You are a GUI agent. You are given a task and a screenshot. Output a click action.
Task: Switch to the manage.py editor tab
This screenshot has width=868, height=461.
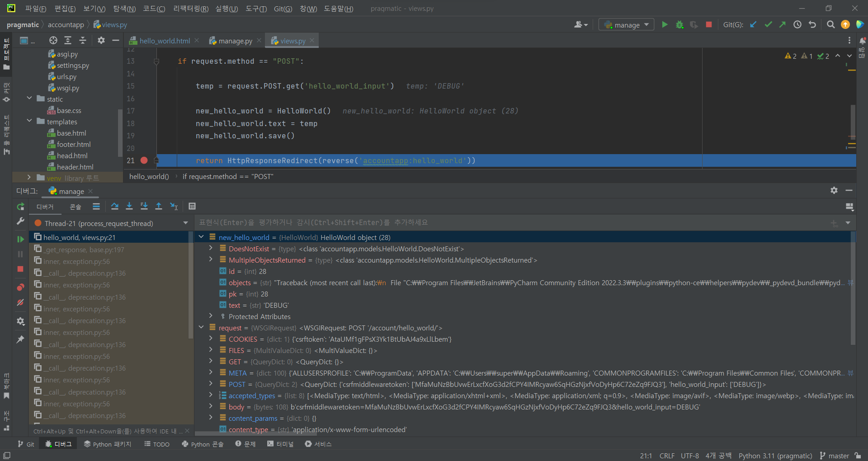tap(235, 41)
